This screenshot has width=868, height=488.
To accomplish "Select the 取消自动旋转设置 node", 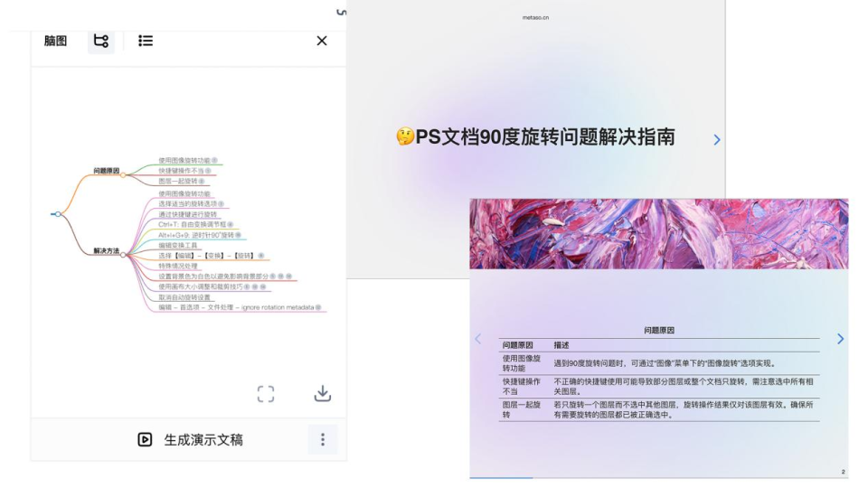I will point(184,297).
